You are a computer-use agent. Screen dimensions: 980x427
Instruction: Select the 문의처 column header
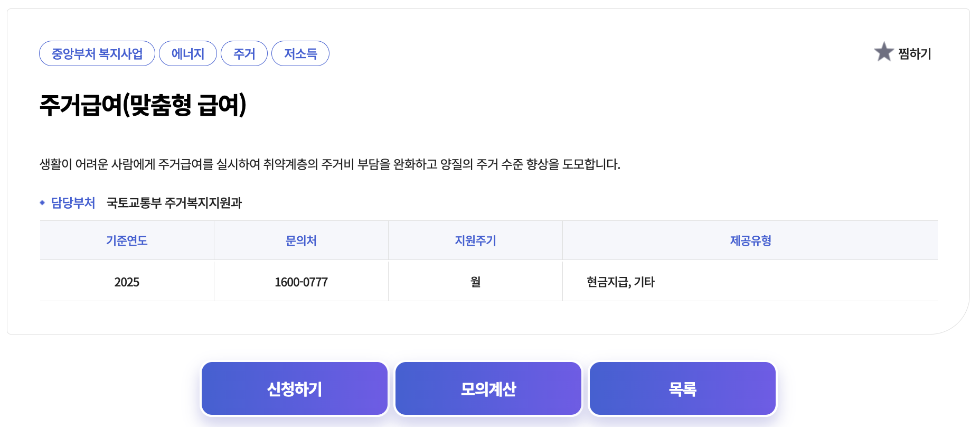pyautogui.click(x=301, y=240)
